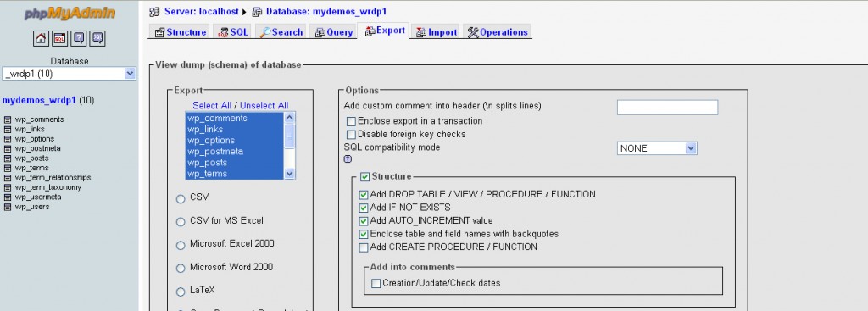Click the wp_terms table browse icon

click(x=7, y=169)
